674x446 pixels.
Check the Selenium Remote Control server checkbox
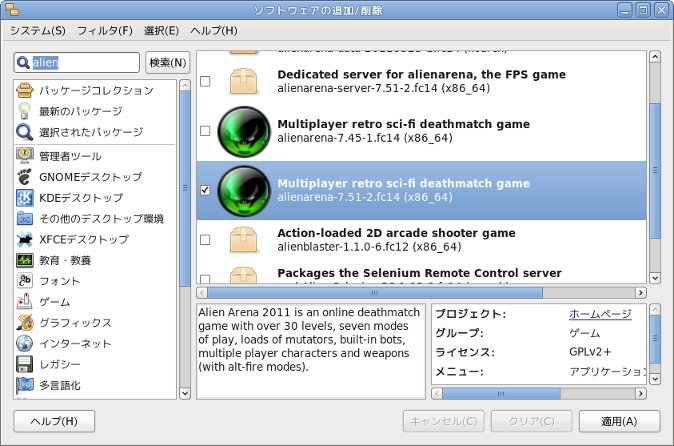(205, 279)
